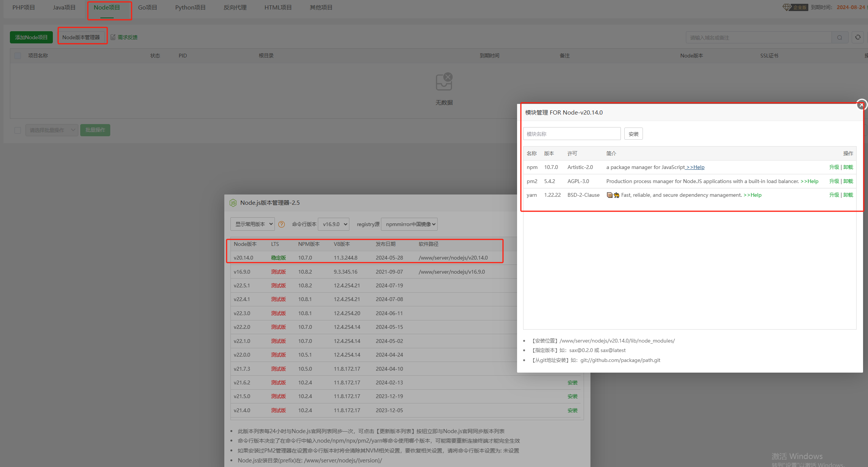This screenshot has height=467, width=868.
Task: Click the refresh list icon
Action: [x=858, y=37]
